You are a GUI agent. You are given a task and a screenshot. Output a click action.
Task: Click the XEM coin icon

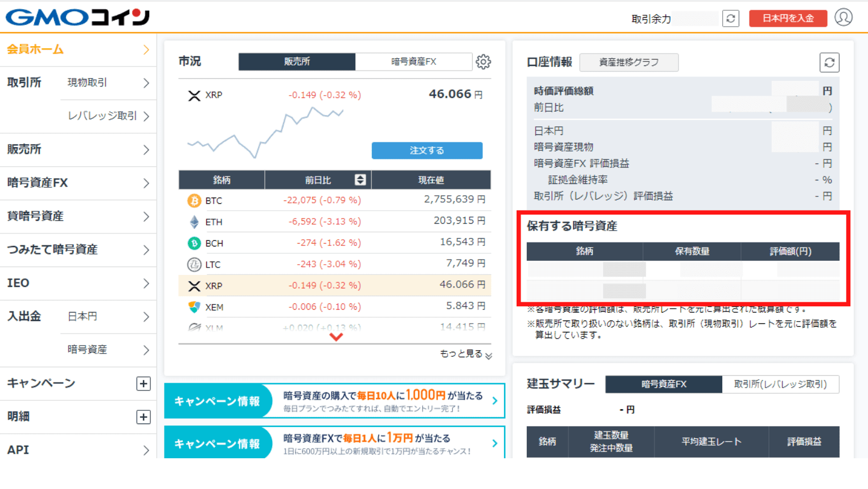tap(194, 307)
